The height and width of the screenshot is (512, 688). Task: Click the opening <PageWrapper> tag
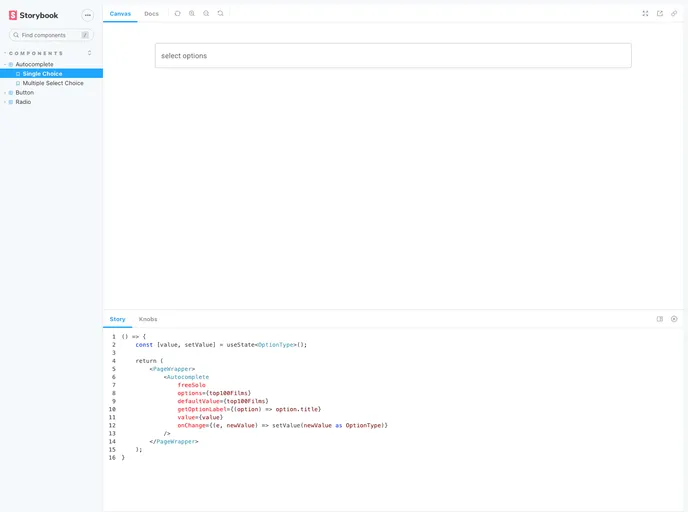(x=172, y=369)
